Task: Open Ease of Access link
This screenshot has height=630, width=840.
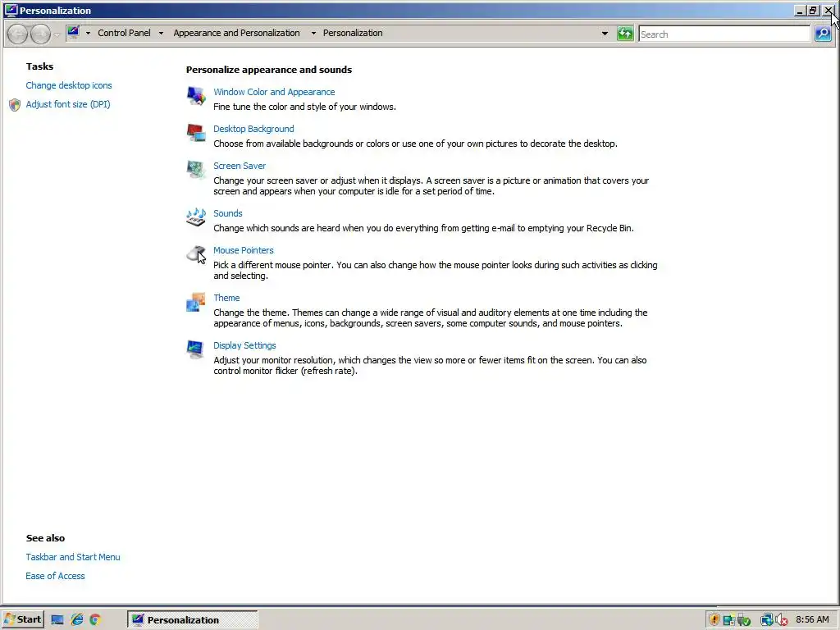Action: (x=55, y=576)
